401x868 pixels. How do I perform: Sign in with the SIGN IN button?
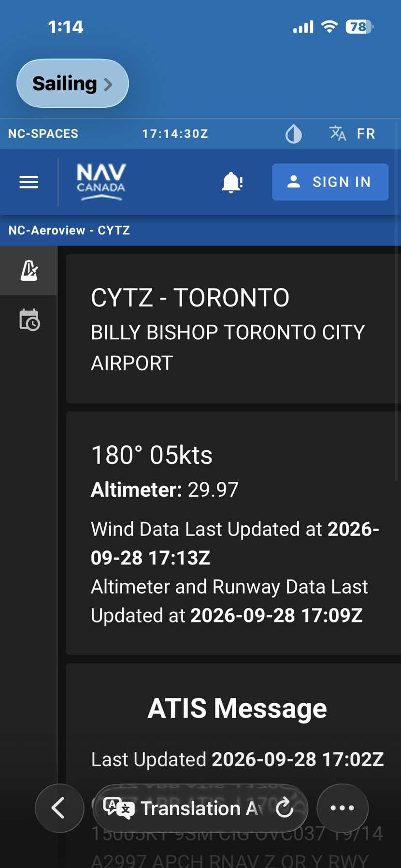[330, 182]
